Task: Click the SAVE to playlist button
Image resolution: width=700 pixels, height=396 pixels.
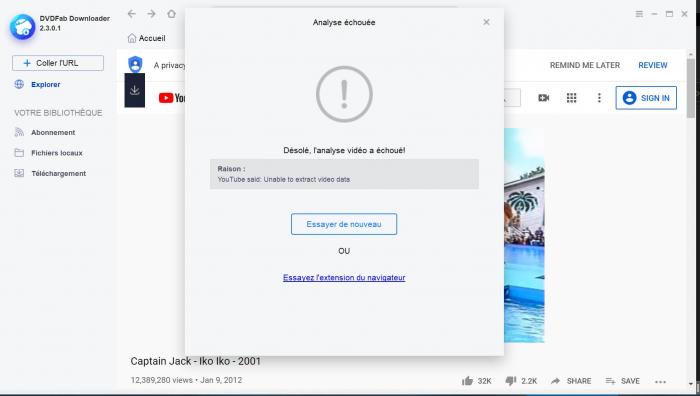Action: click(623, 381)
